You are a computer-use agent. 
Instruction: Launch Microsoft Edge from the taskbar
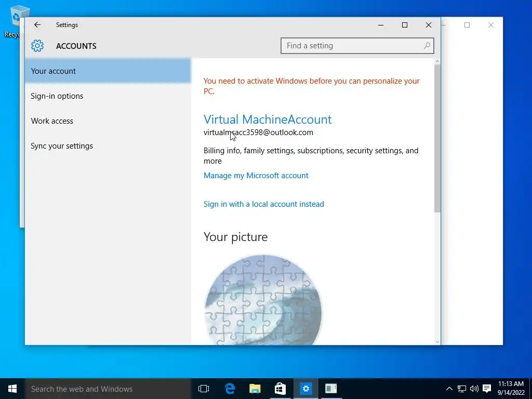coord(230,389)
